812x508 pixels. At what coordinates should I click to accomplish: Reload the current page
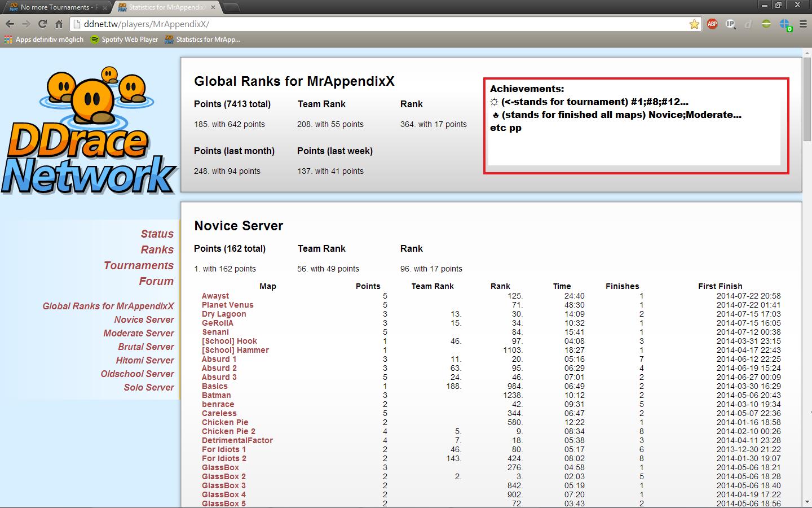[42, 24]
